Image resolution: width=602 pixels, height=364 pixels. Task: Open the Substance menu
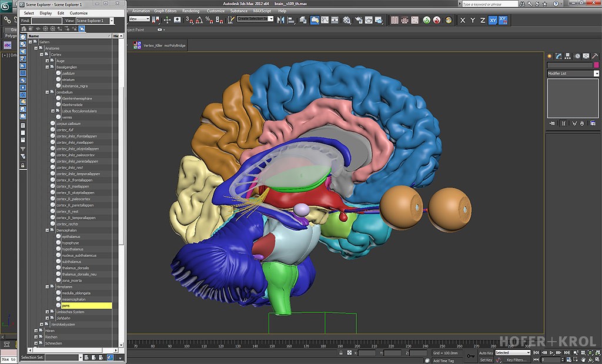[239, 11]
